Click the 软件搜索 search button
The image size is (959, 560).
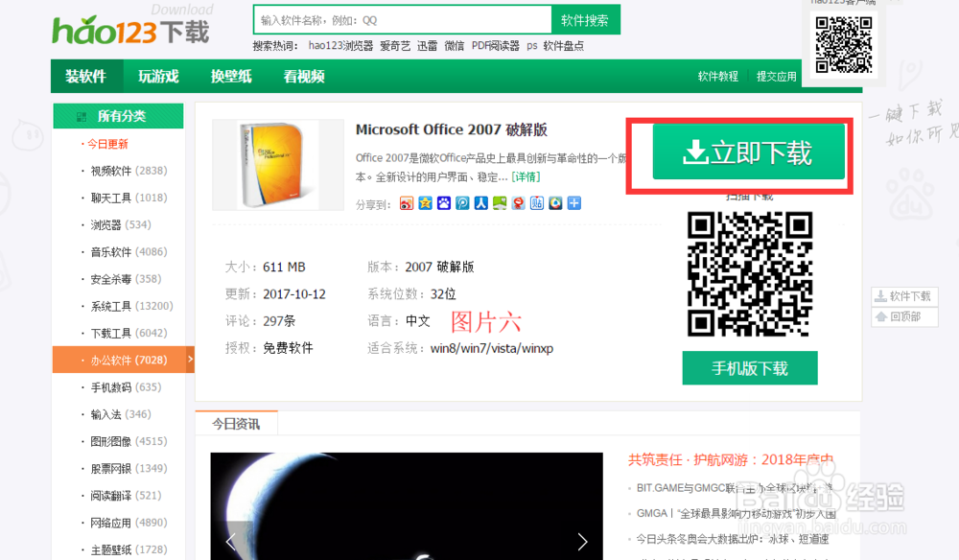coord(585,20)
